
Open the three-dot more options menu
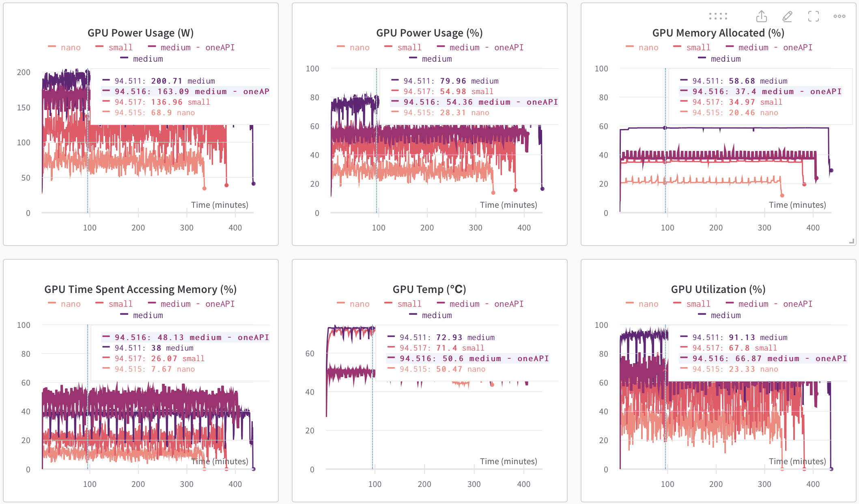(x=839, y=16)
